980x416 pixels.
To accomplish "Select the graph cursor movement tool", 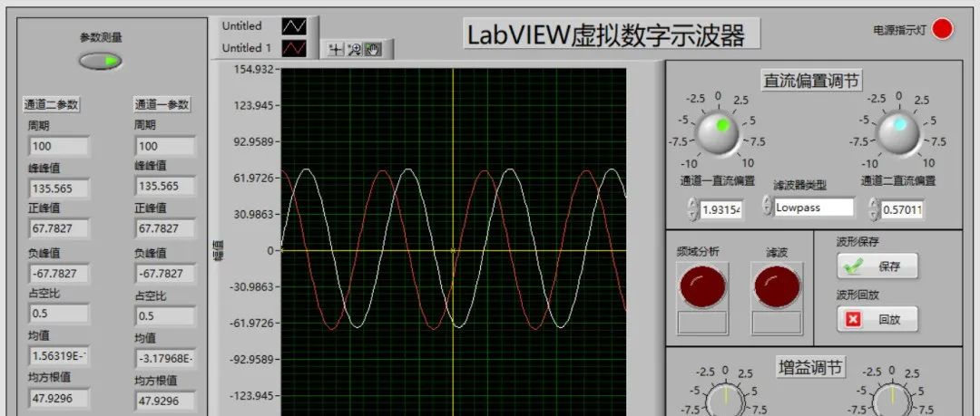I will coord(337,49).
